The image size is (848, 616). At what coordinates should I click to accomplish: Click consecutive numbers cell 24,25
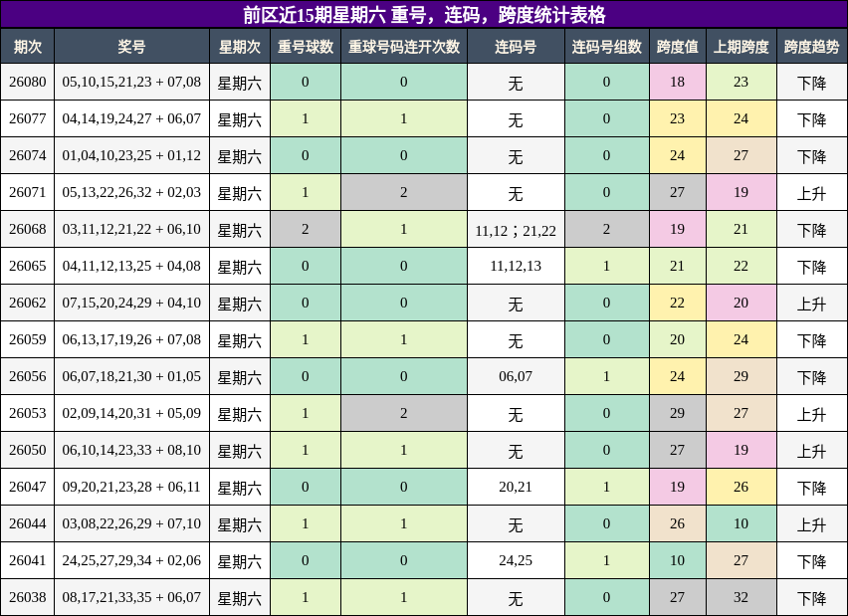(516, 559)
